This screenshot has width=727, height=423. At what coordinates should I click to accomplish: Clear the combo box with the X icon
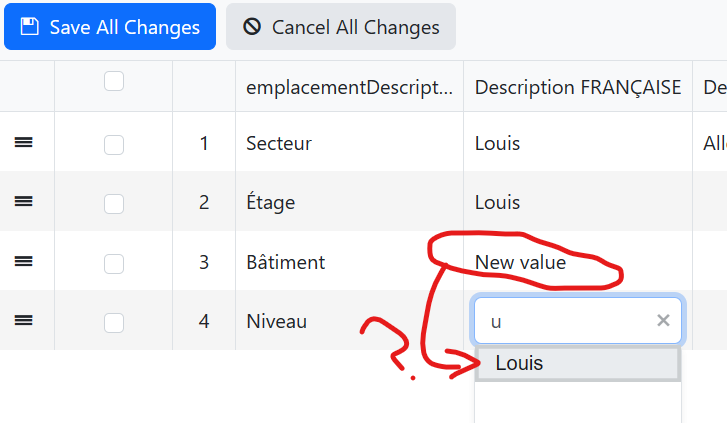pyautogui.click(x=663, y=321)
